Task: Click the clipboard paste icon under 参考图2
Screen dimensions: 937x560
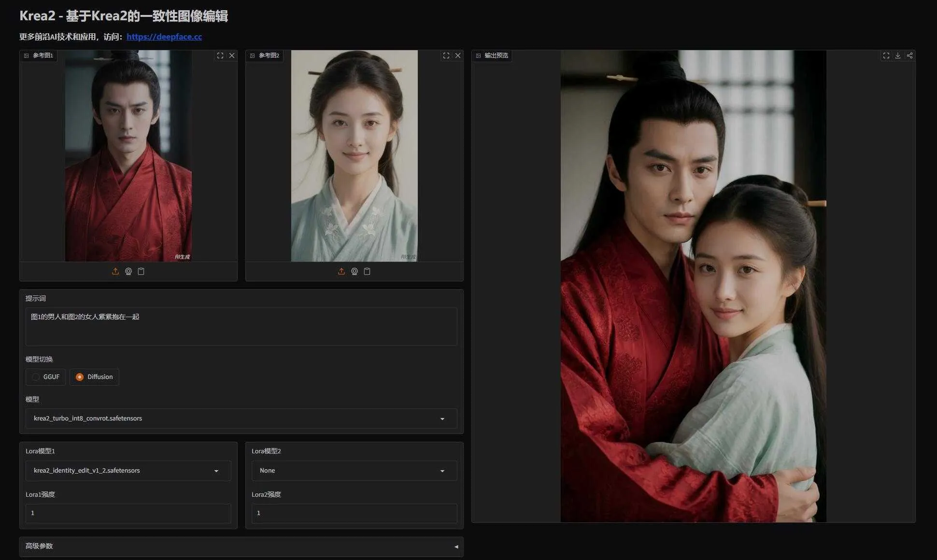Action: pos(367,271)
